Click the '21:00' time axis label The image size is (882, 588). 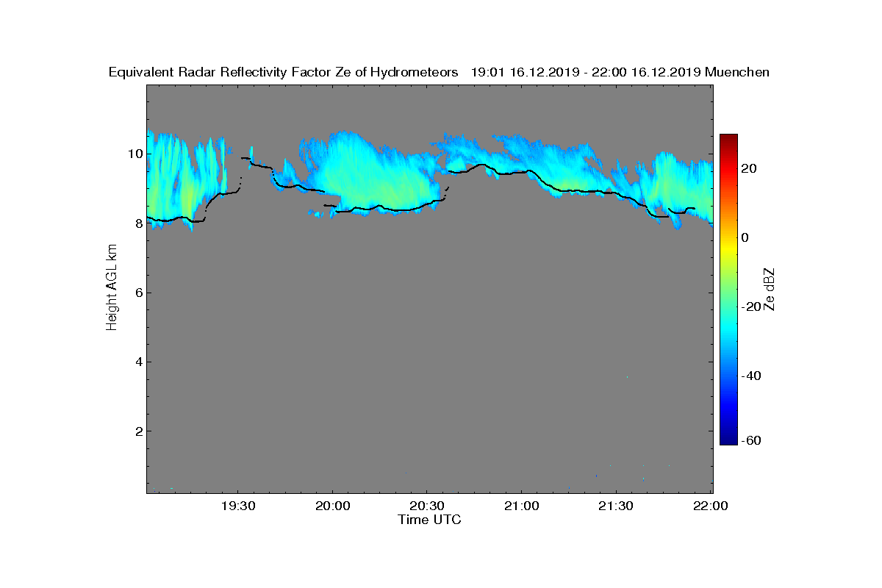[x=522, y=506]
